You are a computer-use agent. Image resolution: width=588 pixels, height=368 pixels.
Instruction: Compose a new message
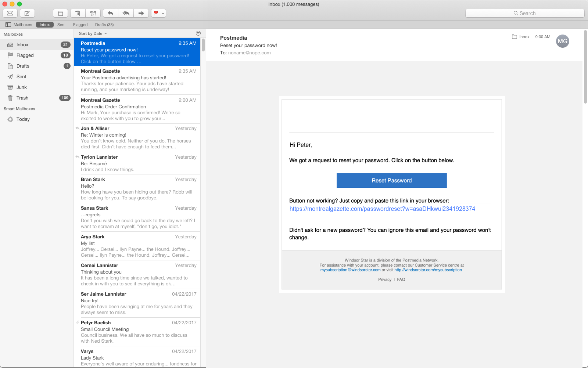[x=27, y=13]
